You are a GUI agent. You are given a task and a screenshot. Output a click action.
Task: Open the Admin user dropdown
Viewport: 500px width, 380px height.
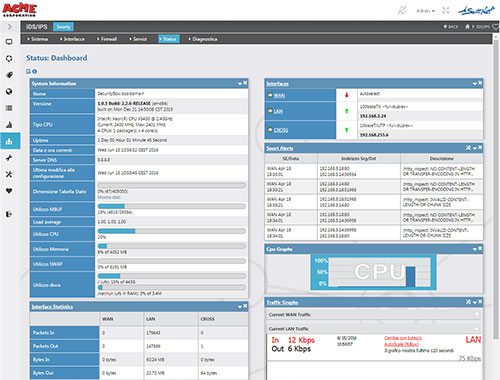[x=425, y=11]
